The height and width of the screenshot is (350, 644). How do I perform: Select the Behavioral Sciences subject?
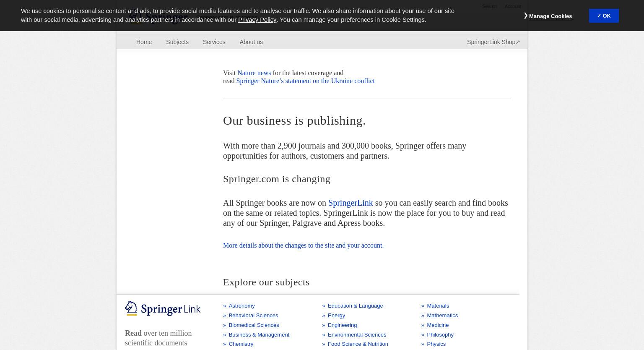point(253,315)
